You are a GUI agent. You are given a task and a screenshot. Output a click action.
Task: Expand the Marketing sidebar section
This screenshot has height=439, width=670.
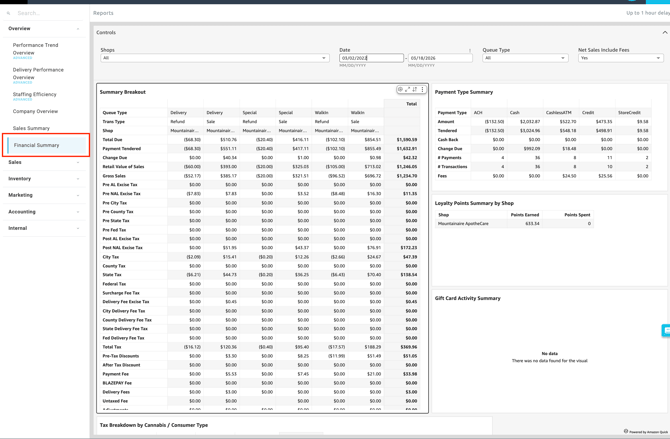tap(44, 195)
